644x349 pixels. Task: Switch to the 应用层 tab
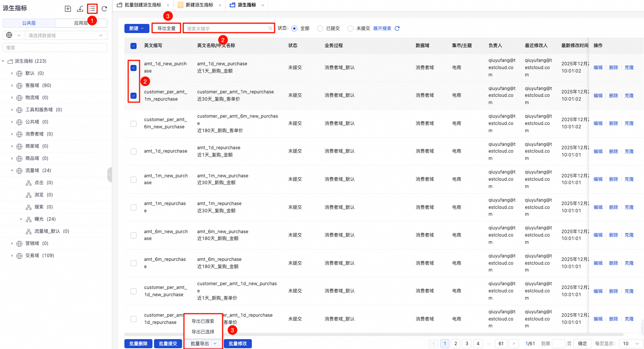tap(81, 23)
